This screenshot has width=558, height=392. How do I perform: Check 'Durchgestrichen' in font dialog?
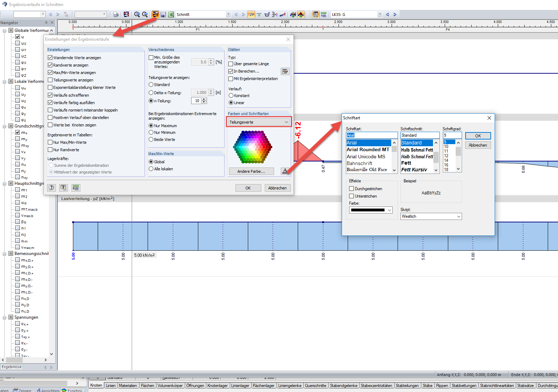pos(352,189)
